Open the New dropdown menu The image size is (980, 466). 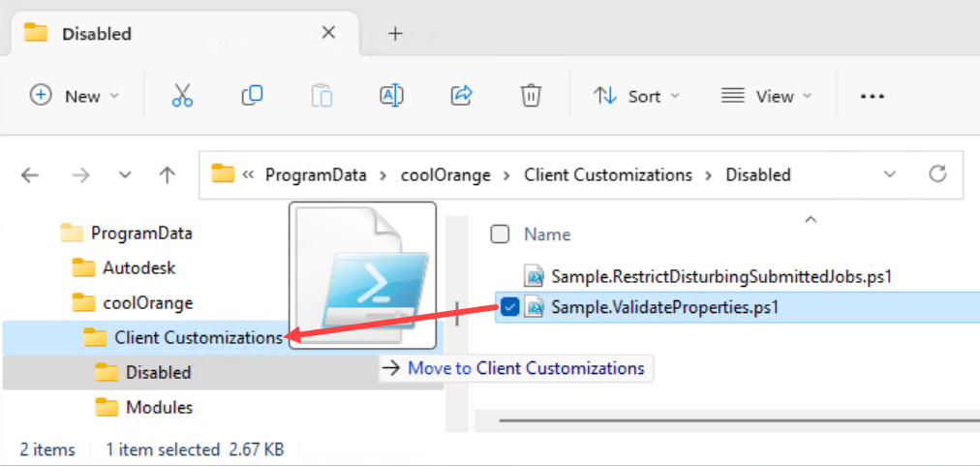point(75,96)
